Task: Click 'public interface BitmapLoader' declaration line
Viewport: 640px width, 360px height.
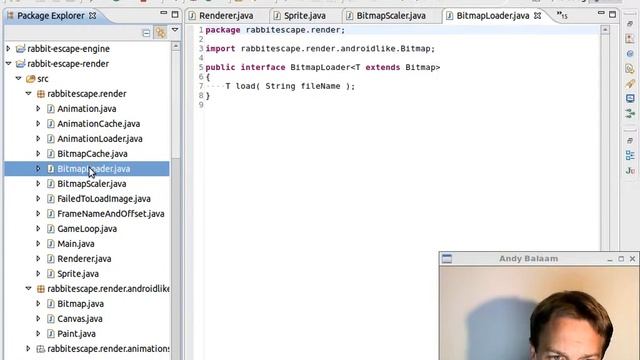Action: tap(323, 67)
